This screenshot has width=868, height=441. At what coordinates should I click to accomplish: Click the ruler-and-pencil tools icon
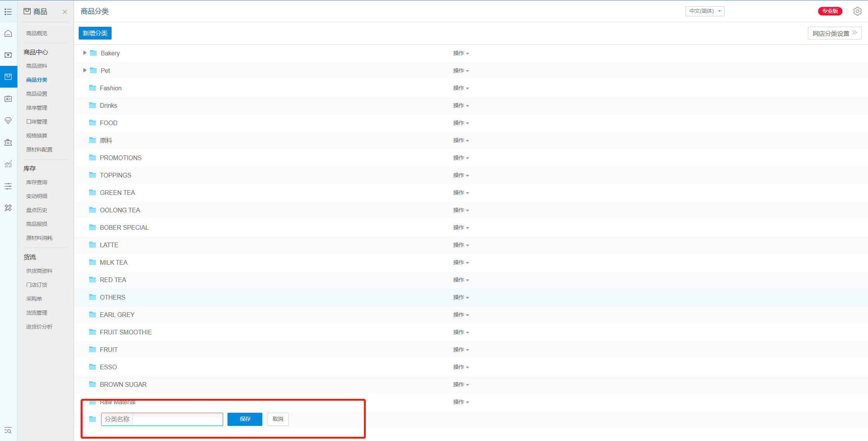(x=8, y=208)
